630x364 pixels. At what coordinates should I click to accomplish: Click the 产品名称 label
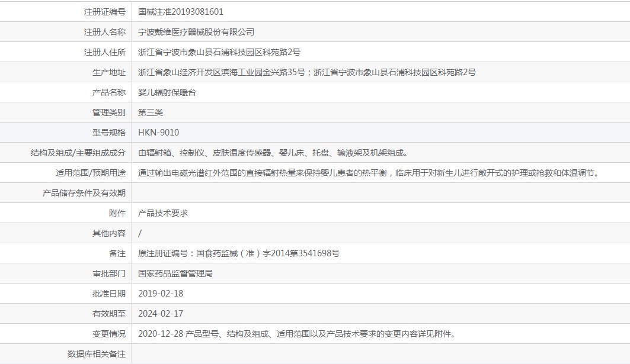click(109, 92)
